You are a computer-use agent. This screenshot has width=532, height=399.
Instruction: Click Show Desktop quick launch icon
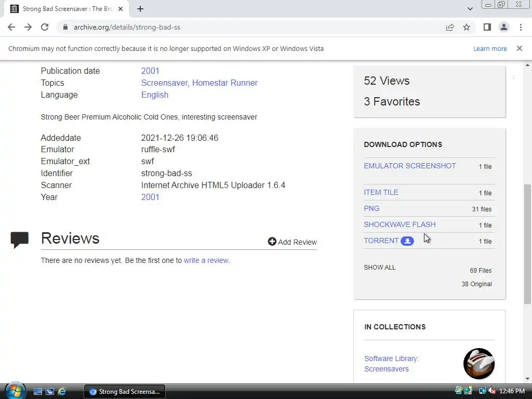[x=38, y=392]
